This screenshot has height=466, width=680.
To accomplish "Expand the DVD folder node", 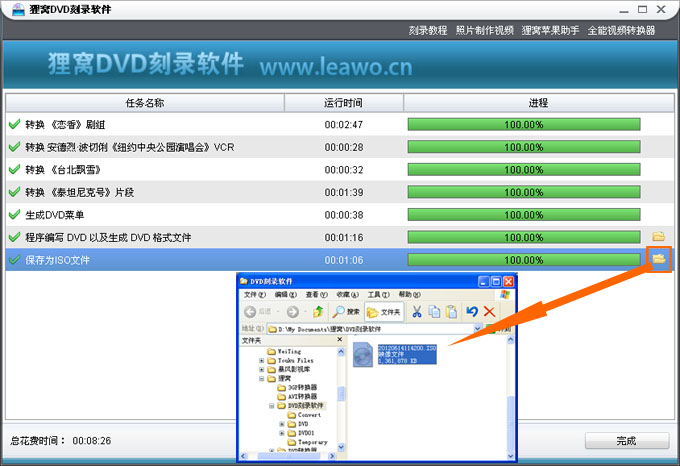I will pyautogui.click(x=282, y=424).
